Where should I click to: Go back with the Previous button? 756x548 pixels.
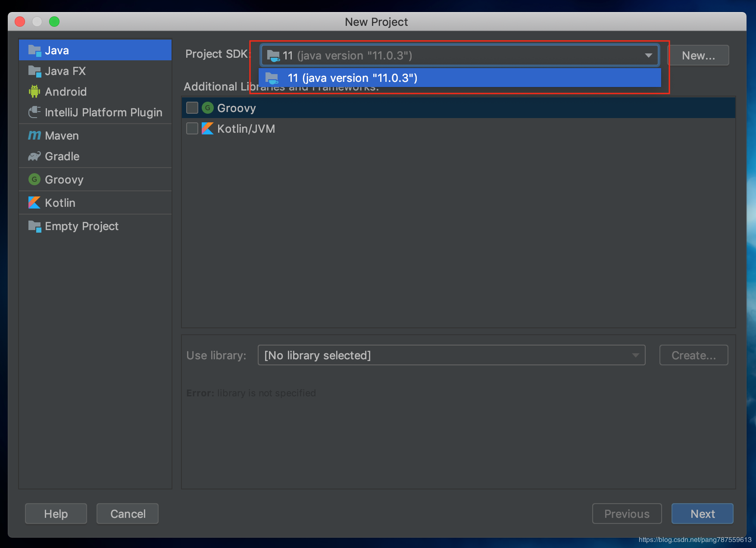coord(627,514)
